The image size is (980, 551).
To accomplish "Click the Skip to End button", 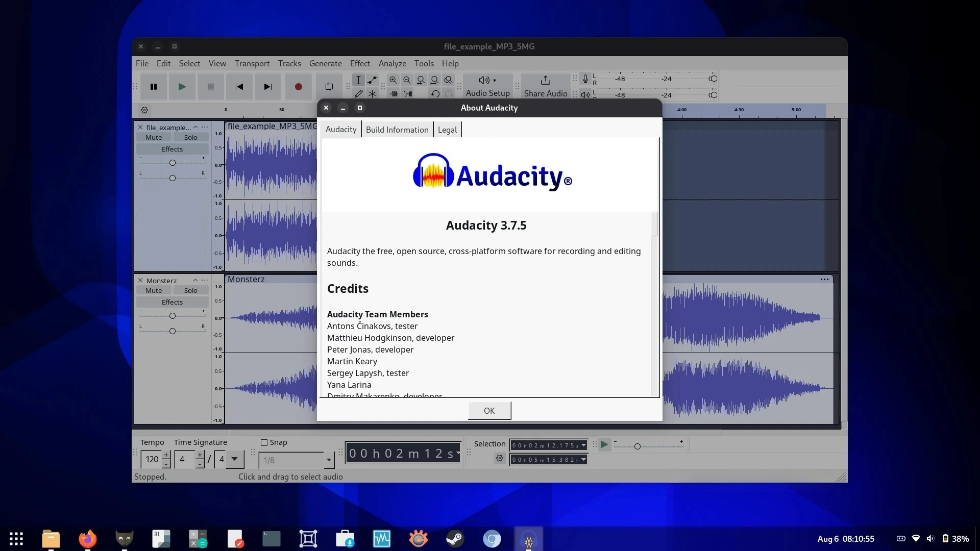I will tap(267, 87).
